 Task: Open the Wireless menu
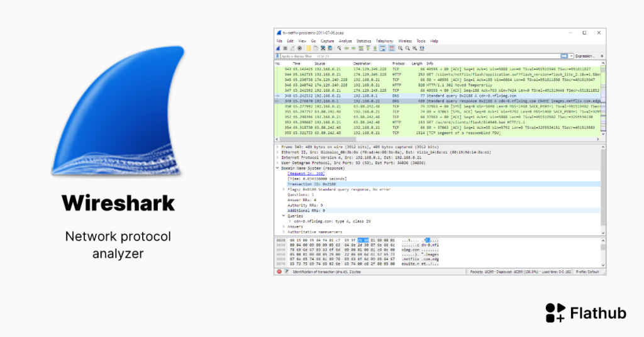click(405, 41)
